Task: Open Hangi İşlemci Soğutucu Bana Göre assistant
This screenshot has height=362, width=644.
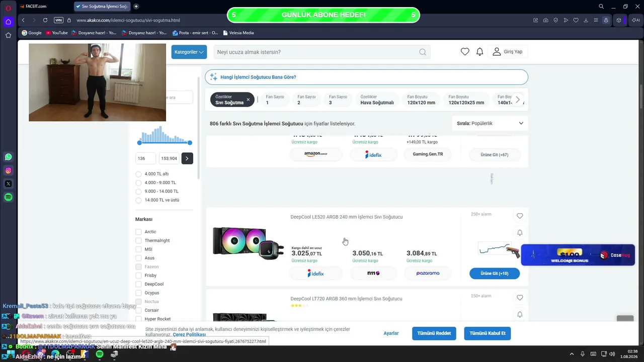Action: point(366,77)
